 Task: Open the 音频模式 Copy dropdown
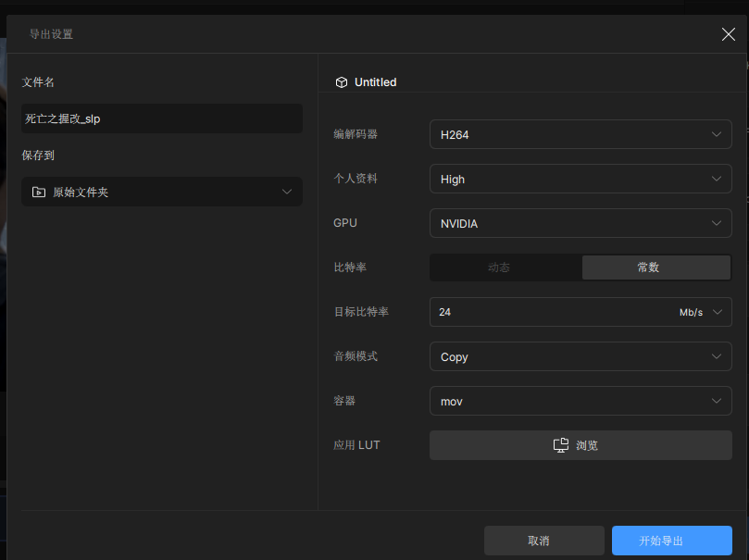pyautogui.click(x=580, y=356)
